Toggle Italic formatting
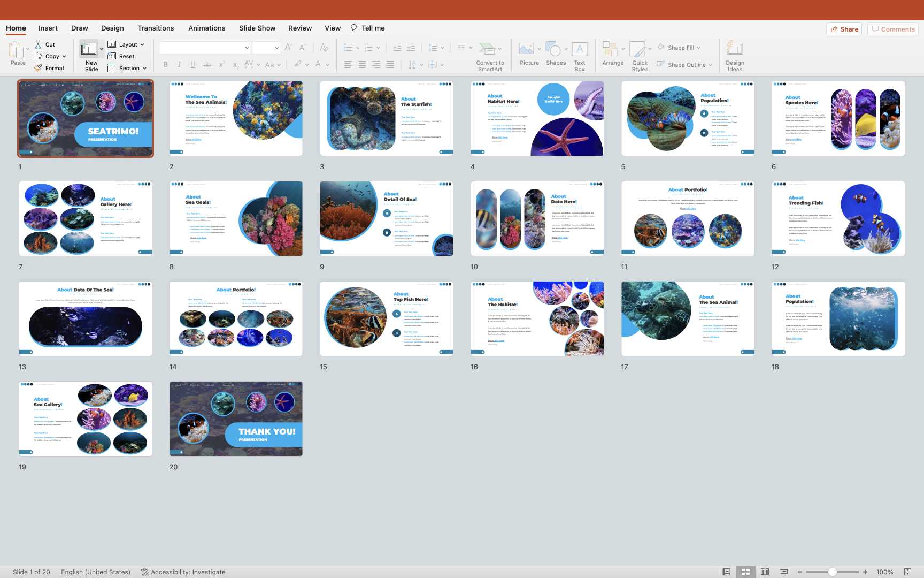 coord(179,65)
